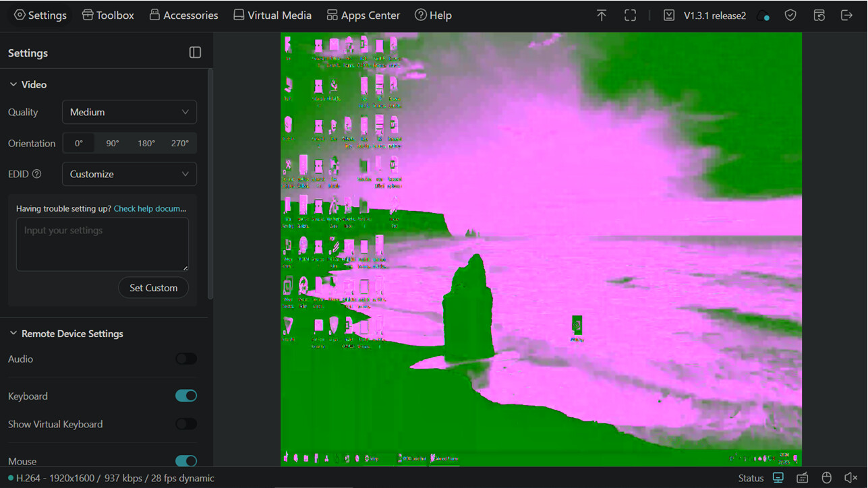The width and height of the screenshot is (868, 488).
Task: Click the remote desktop Start button
Action: 287,458
